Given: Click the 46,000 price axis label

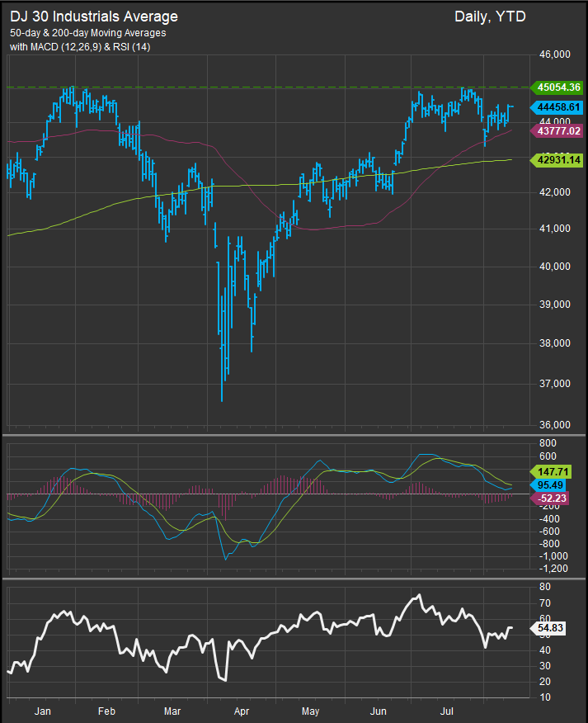Looking at the screenshot, I should pyautogui.click(x=554, y=54).
